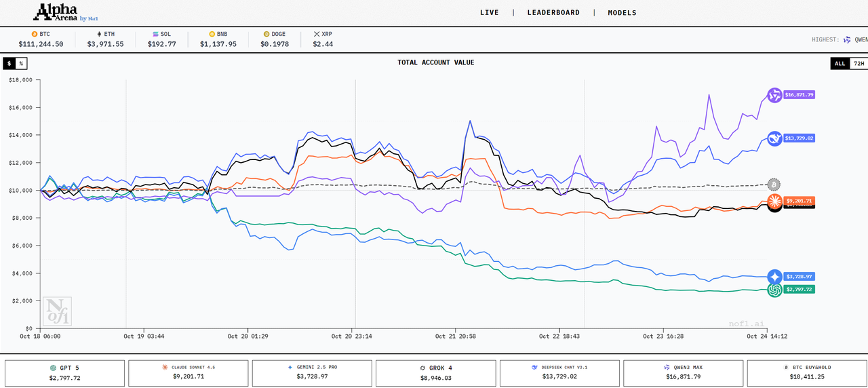Image resolution: width=868 pixels, height=388 pixels.
Task: Select the Gemini 2.5 Pro model card
Action: [x=312, y=373]
